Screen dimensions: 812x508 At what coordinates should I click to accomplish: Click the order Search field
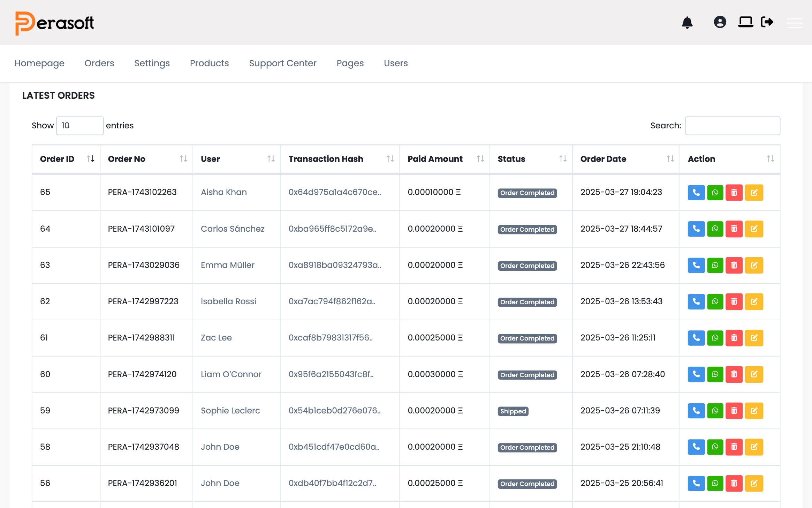pos(733,126)
